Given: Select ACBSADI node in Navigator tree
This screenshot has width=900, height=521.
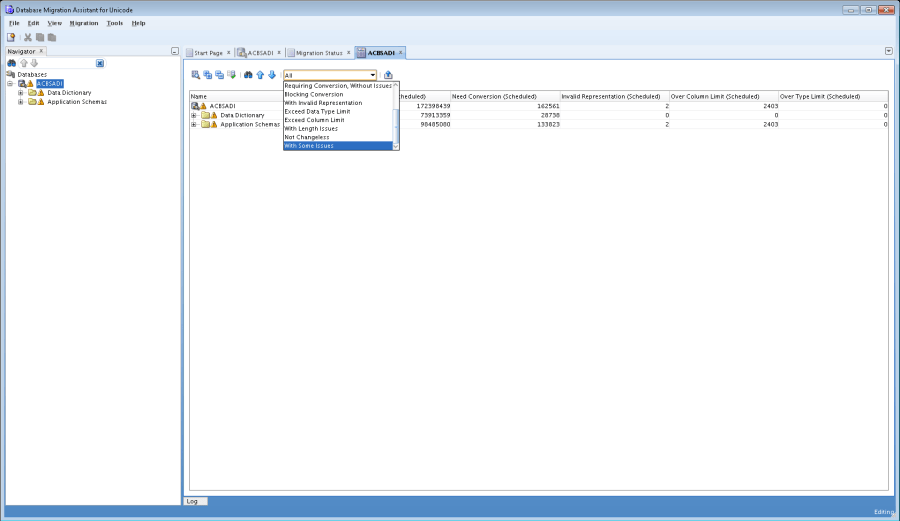Looking at the screenshot, I should pyautogui.click(x=50, y=84).
